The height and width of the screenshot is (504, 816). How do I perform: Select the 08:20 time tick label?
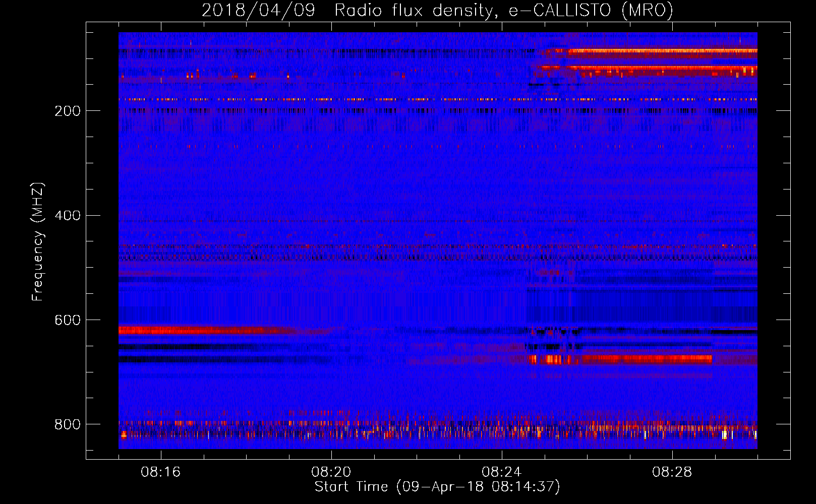pyautogui.click(x=331, y=472)
